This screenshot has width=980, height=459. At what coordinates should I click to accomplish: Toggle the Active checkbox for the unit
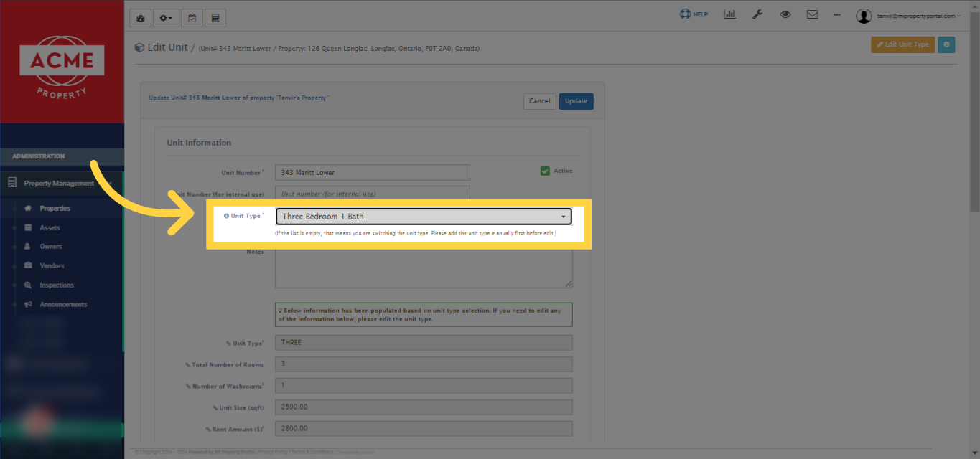coord(544,171)
